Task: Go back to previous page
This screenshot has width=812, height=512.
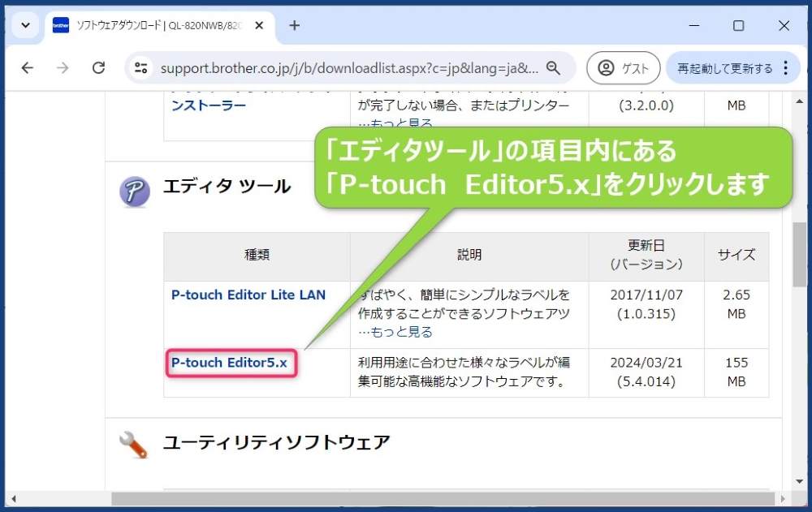Action: [28, 68]
